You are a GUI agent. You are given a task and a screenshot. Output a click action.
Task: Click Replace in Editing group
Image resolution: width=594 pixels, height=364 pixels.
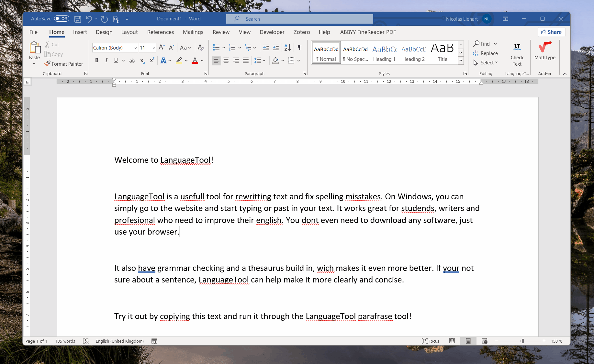point(486,53)
